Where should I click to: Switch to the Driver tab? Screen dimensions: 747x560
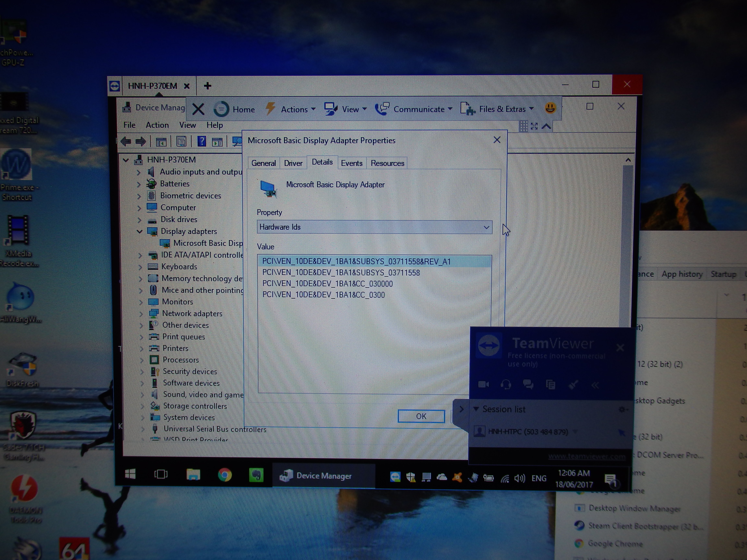pos(293,163)
